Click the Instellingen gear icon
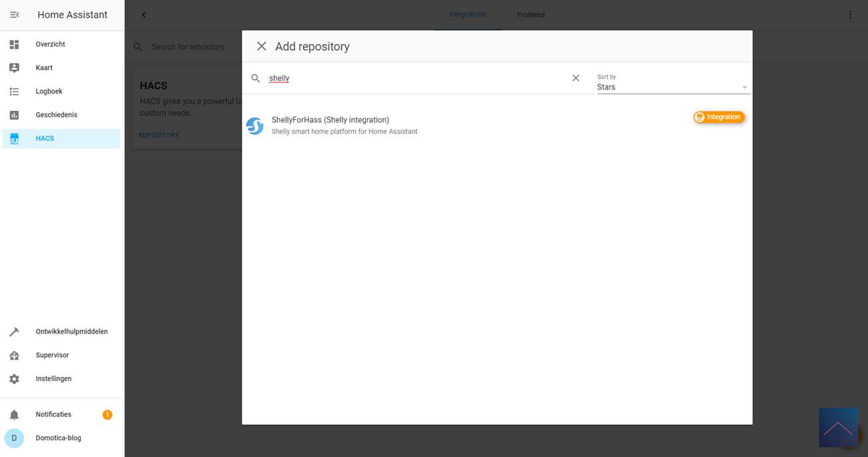 [14, 378]
